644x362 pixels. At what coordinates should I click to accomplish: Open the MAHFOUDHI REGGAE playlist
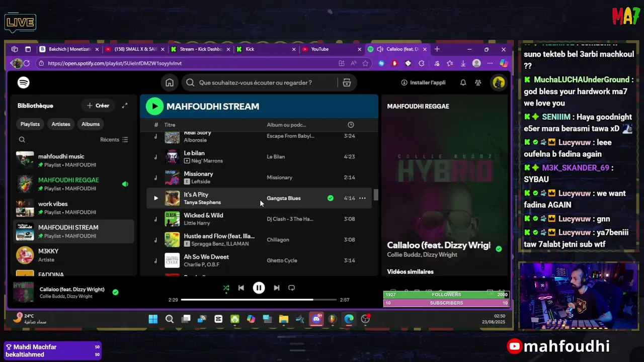click(x=73, y=184)
